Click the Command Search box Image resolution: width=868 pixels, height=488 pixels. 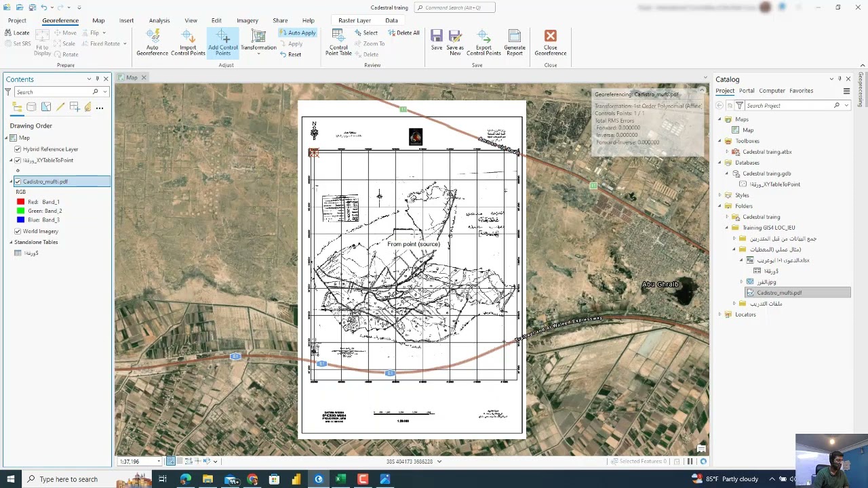(x=454, y=7)
